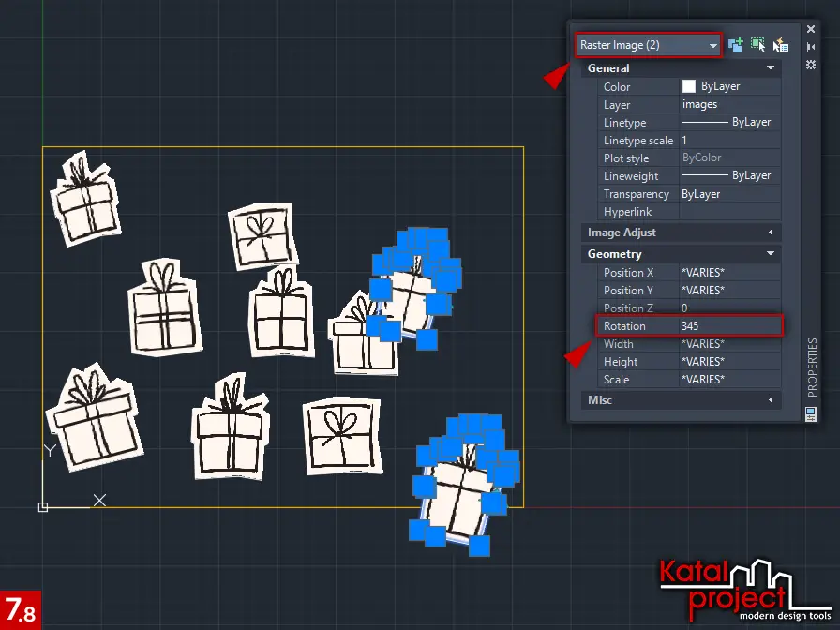The image size is (840, 630).
Task: Edit the Rotation value field 345
Action: click(729, 326)
